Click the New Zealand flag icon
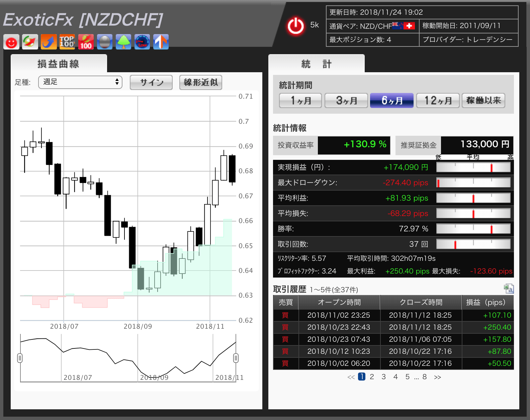This screenshot has height=420, width=530. (x=397, y=26)
